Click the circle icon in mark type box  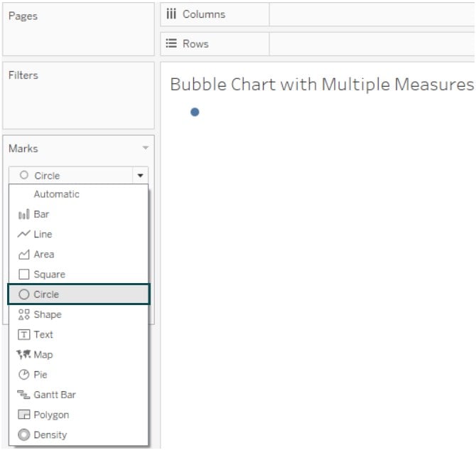(23, 175)
